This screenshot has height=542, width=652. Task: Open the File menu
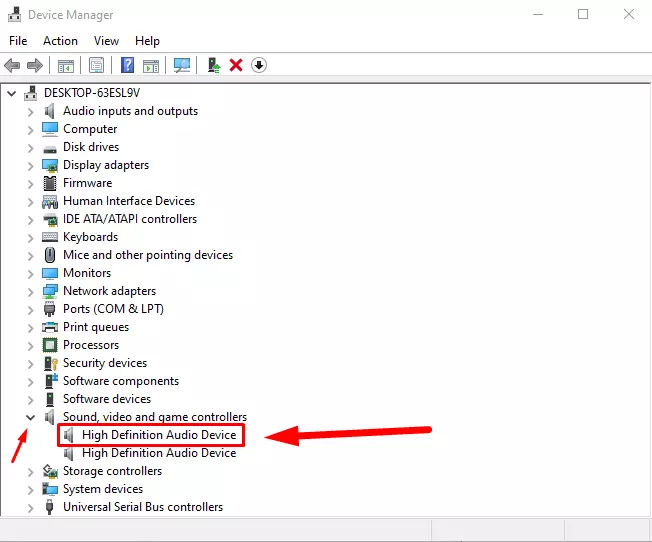18,41
